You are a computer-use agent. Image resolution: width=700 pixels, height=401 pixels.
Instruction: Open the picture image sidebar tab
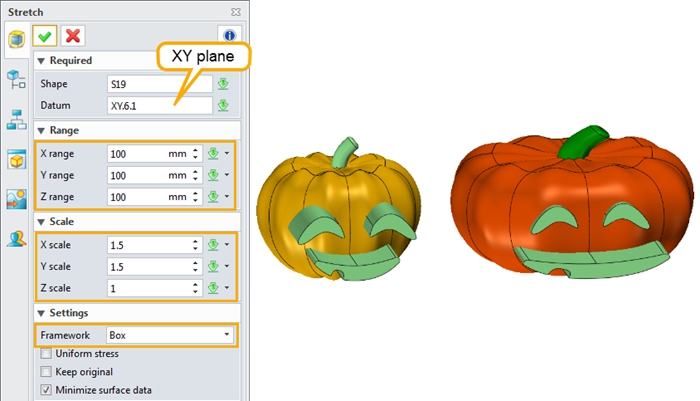pyautogui.click(x=17, y=199)
